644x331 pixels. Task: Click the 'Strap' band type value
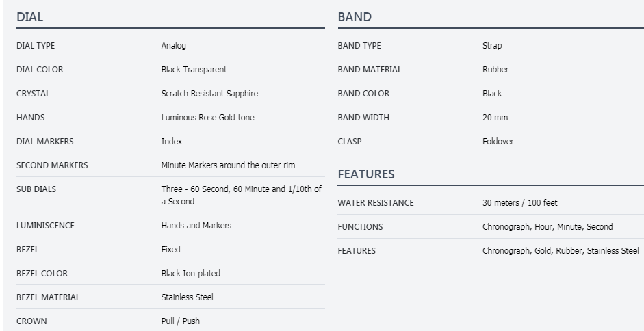pyautogui.click(x=492, y=46)
